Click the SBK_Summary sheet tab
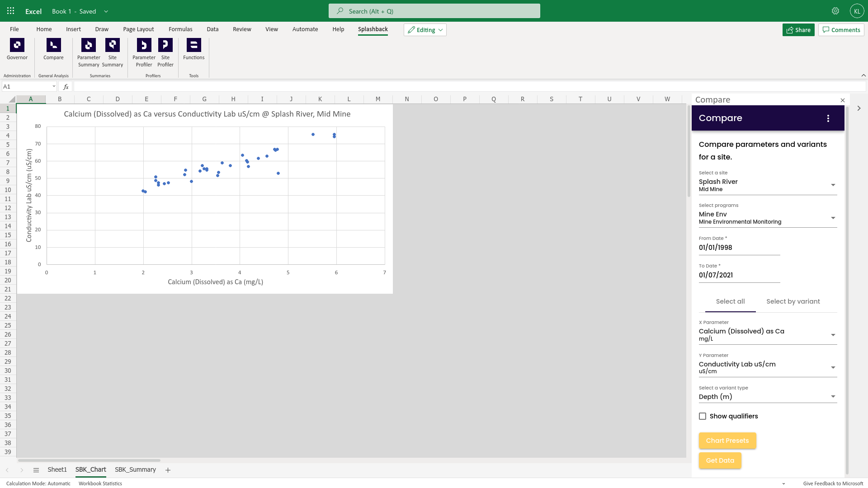The width and height of the screenshot is (868, 488). 135,469
